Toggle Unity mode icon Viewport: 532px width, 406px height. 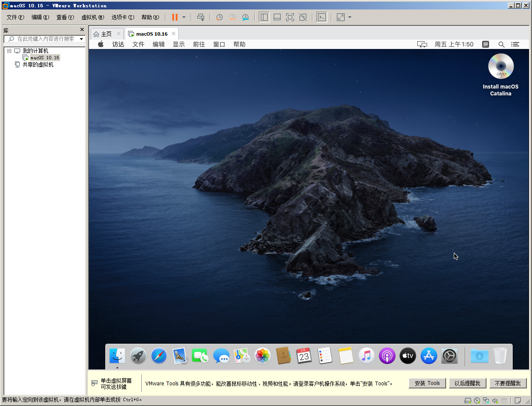click(x=303, y=17)
